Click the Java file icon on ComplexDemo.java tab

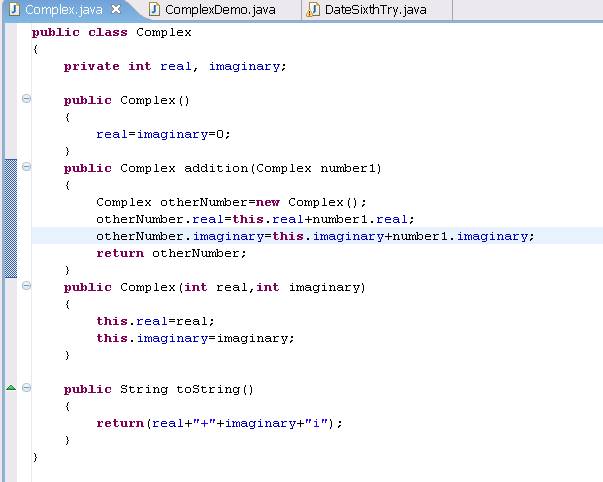click(154, 9)
